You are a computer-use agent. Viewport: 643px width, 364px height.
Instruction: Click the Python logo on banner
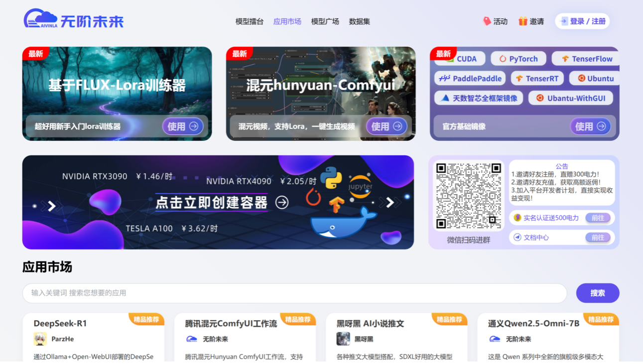click(x=331, y=177)
